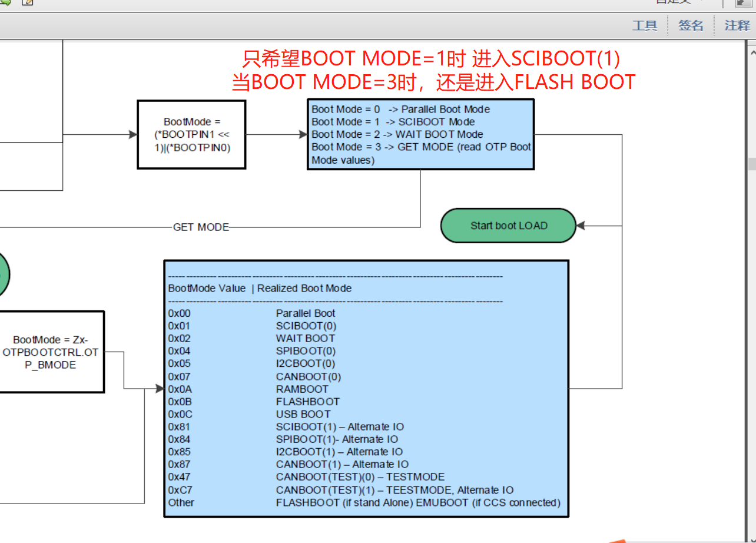The height and width of the screenshot is (543, 756).
Task: Click the "Boot Mode = 0 -> Parallel Boot Mode" line
Action: 401,109
